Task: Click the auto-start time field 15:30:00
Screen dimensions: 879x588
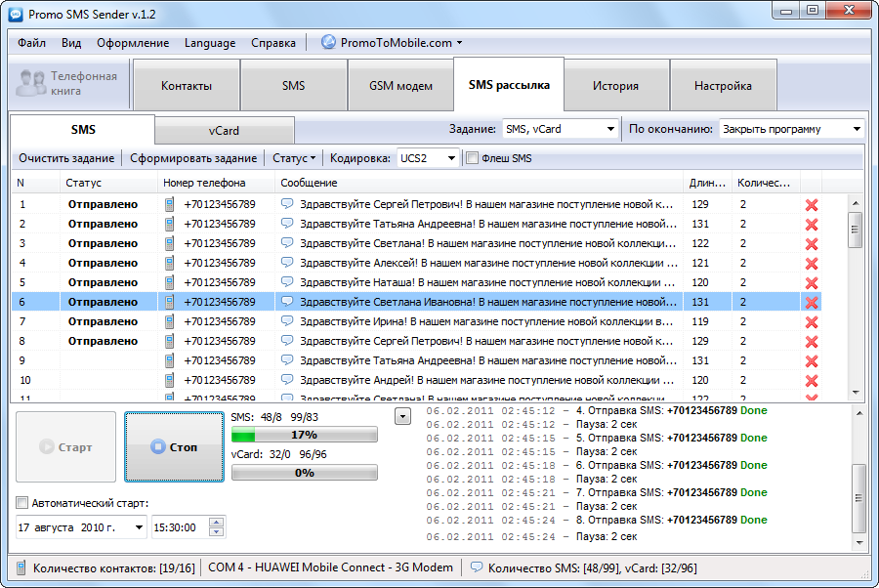Action: coord(180,527)
